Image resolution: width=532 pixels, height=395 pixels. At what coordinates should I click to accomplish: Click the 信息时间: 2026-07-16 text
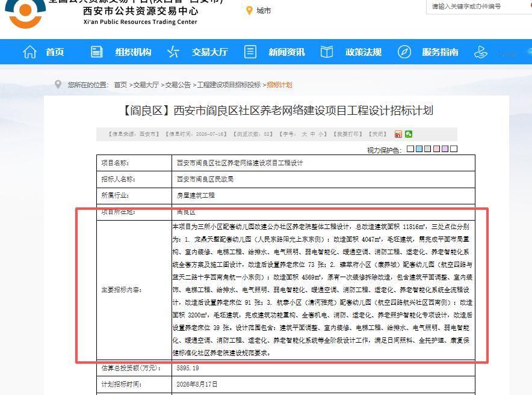pos(196,134)
